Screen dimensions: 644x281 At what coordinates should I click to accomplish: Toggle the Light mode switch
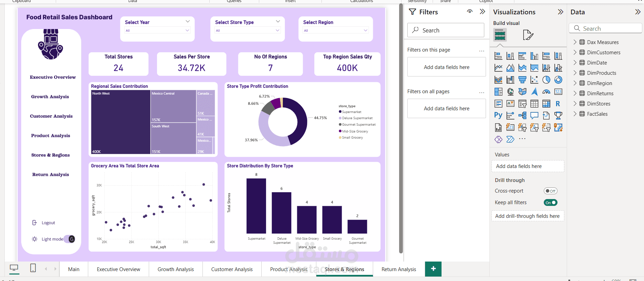pos(69,239)
